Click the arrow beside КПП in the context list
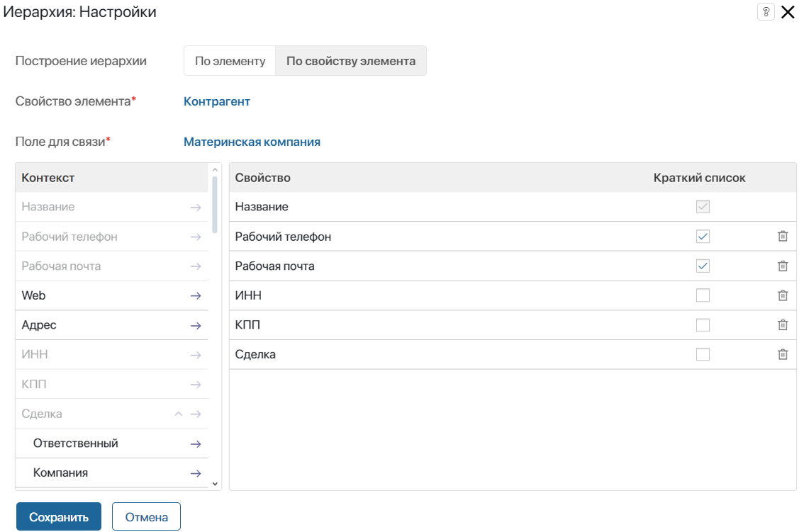 point(196,385)
